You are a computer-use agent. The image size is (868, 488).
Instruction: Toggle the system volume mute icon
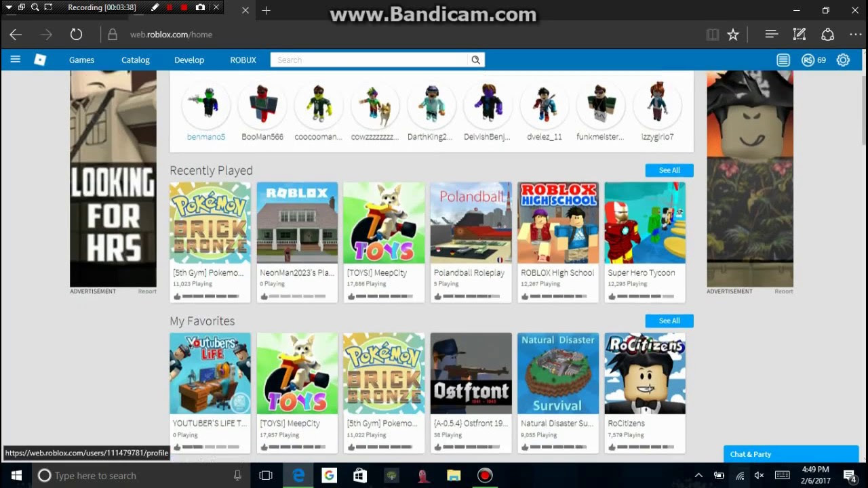[x=759, y=475]
